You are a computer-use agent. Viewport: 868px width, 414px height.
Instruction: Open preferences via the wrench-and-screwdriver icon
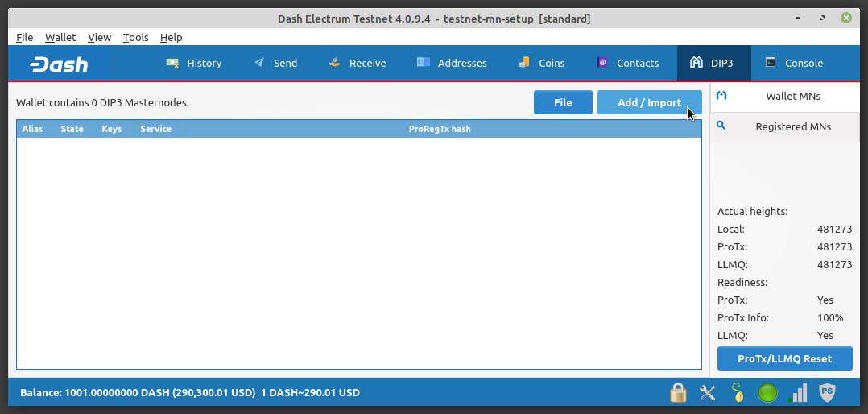708,393
